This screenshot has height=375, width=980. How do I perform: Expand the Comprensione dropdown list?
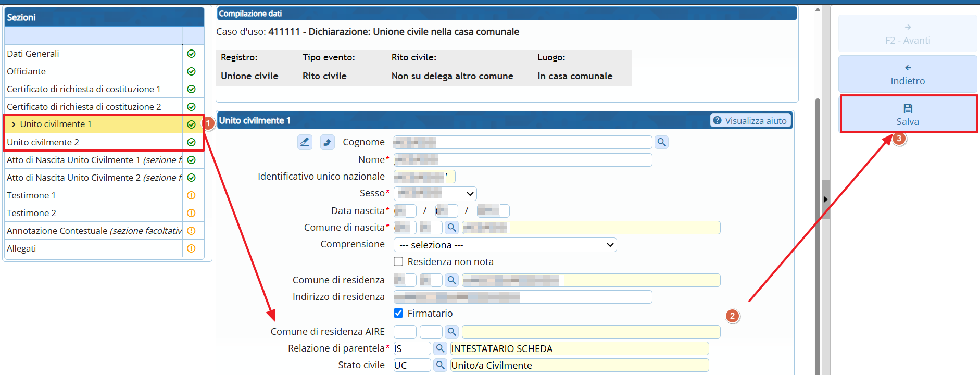coord(505,245)
